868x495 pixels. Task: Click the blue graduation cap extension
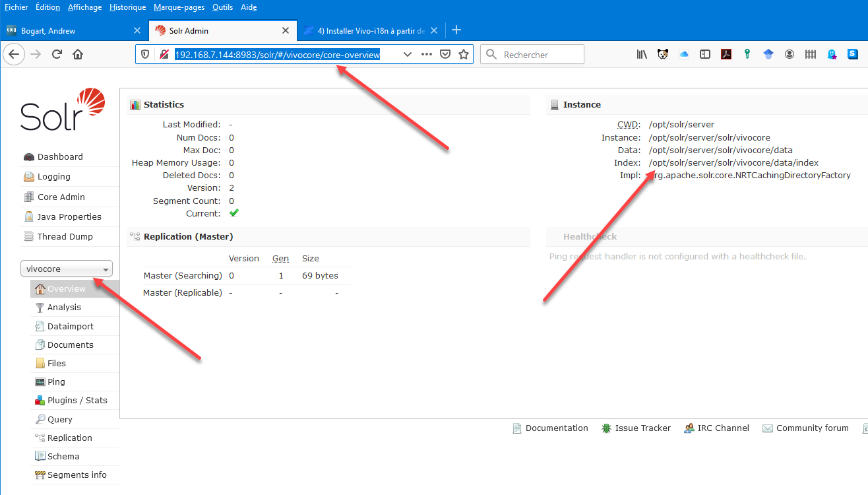(768, 54)
